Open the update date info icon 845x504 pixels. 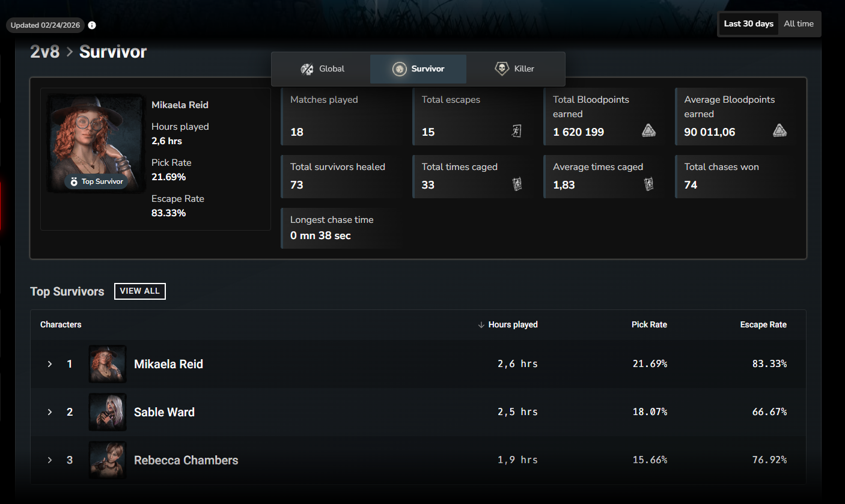[x=92, y=25]
